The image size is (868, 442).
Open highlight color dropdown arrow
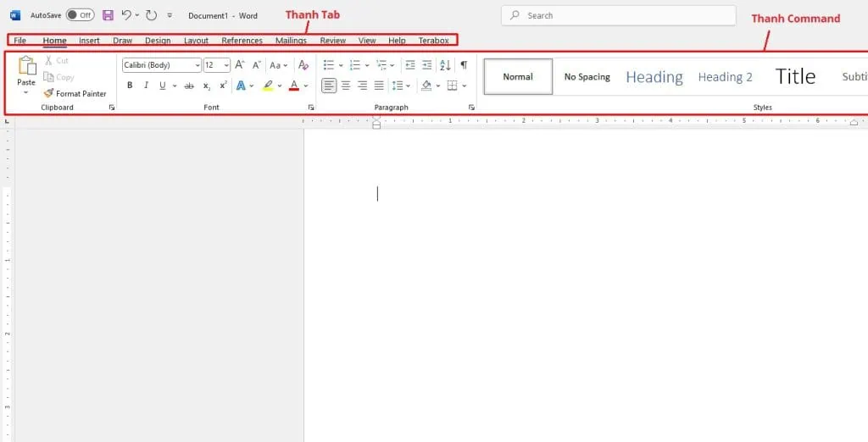(x=280, y=86)
